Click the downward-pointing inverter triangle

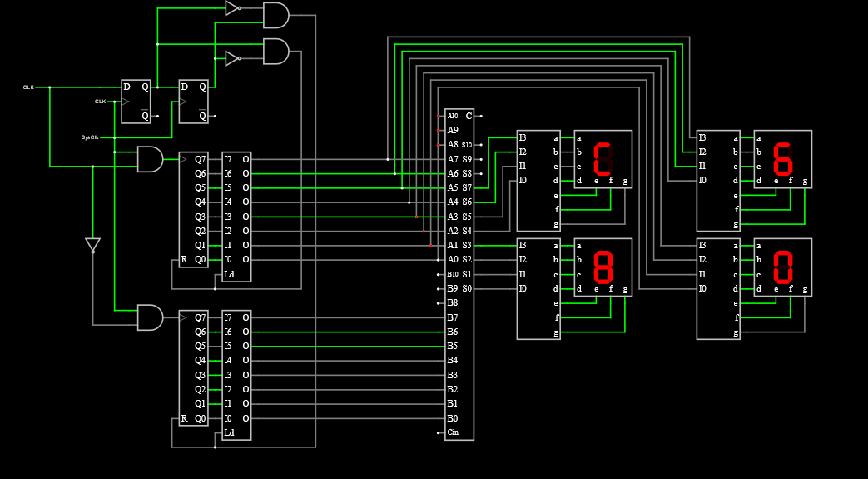pyautogui.click(x=92, y=245)
